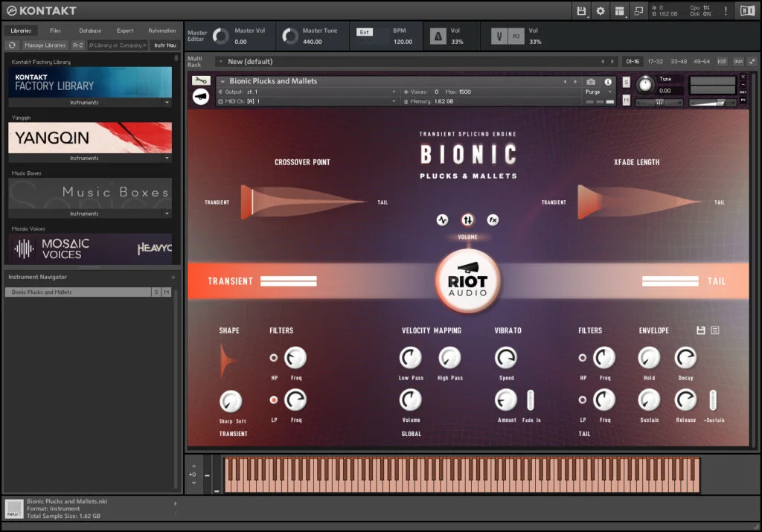This screenshot has width=762, height=532.
Task: Open instrument edit mode wrench icon
Action: pos(201,80)
